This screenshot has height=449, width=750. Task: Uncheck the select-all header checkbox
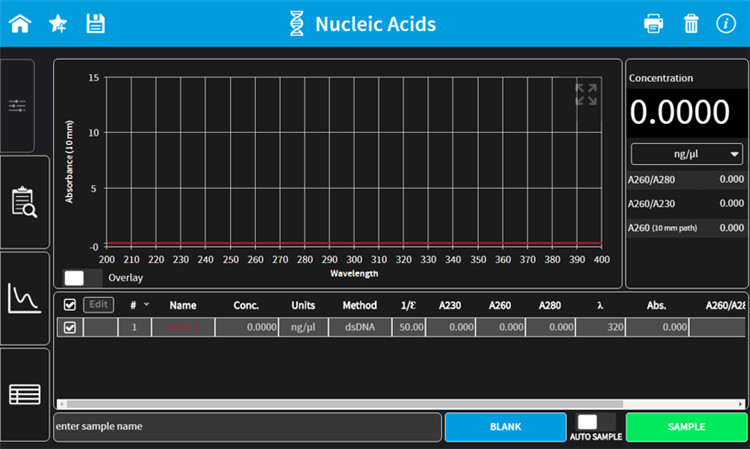point(69,305)
